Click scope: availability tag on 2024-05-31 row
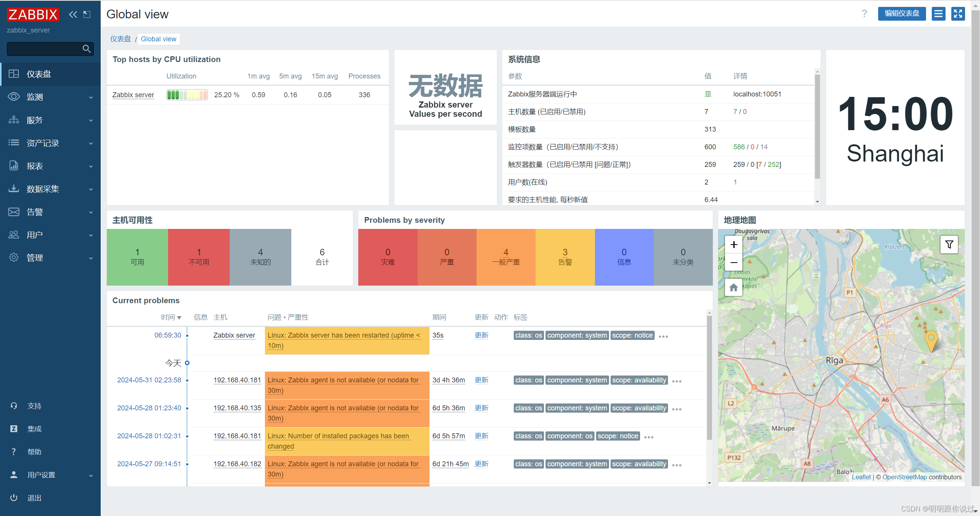The image size is (980, 516). (639, 380)
